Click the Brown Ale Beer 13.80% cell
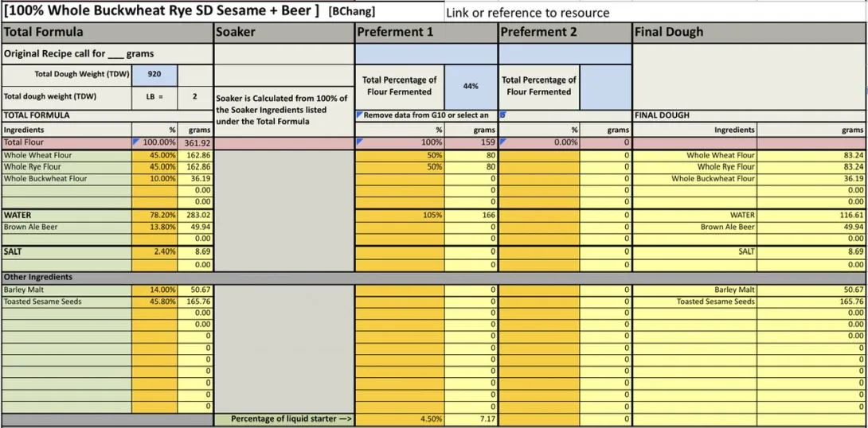 point(154,227)
